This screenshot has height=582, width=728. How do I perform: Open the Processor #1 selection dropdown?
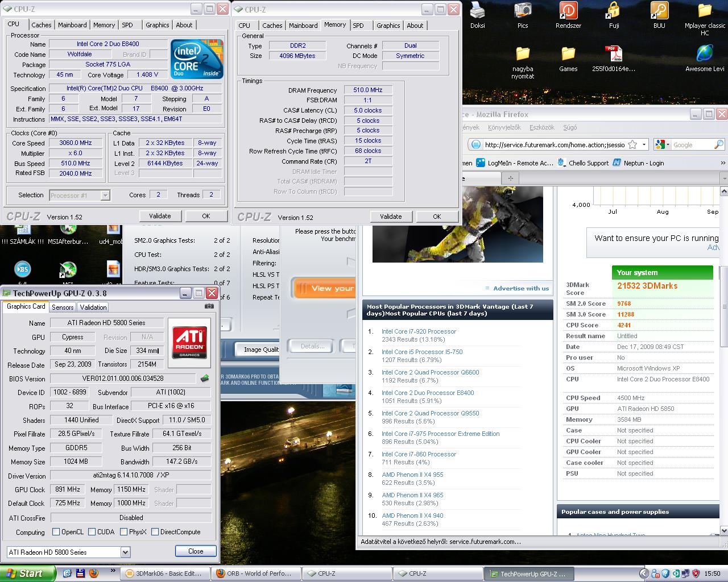click(x=105, y=196)
